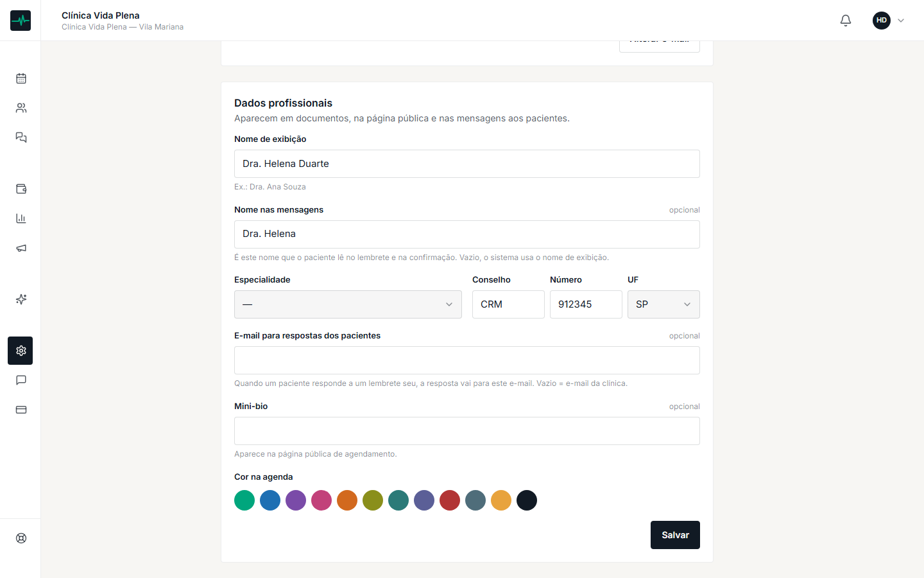924x578 pixels.
Task: Open the conversations chat bubbles icon
Action: pyautogui.click(x=21, y=137)
